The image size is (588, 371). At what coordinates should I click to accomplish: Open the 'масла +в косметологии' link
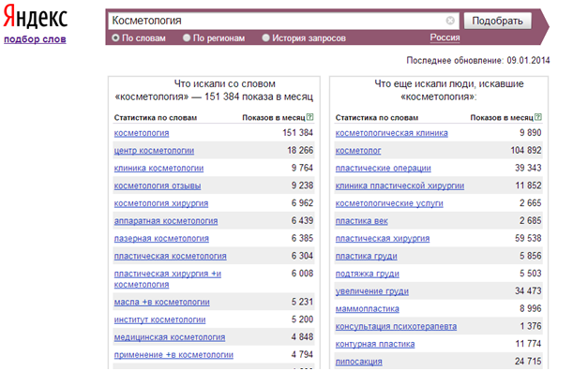point(162,303)
